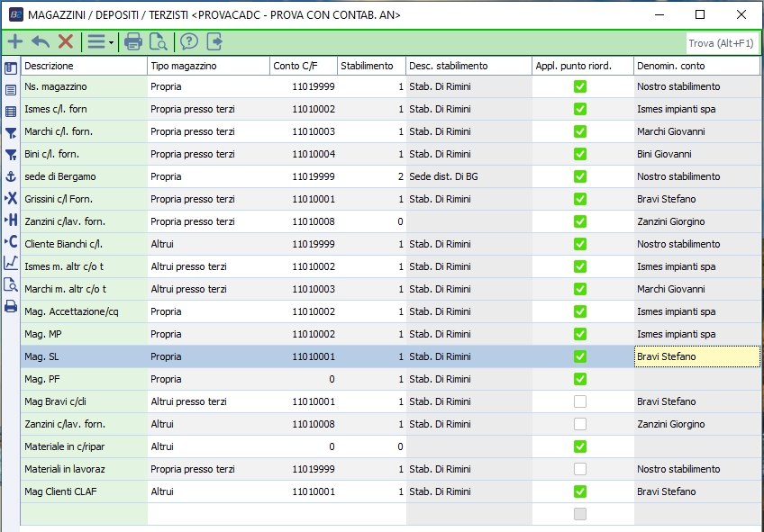
Task: Click Sede dist. Di BG cell
Action: [468, 176]
